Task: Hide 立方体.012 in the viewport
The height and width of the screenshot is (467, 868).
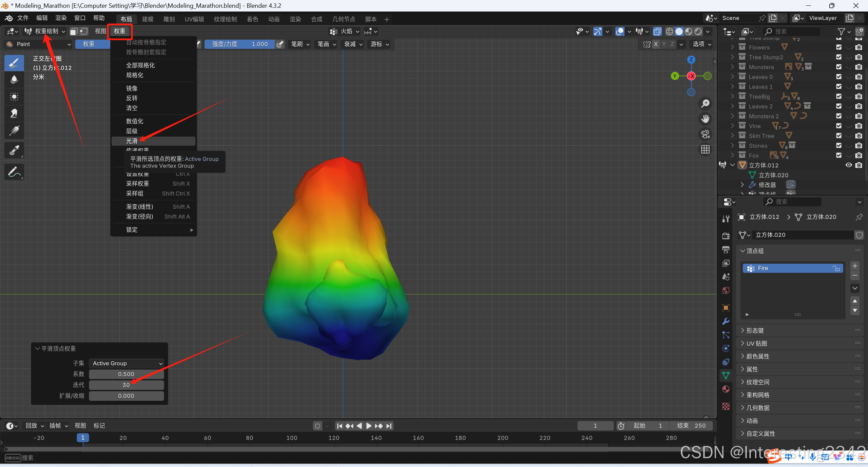Action: pyautogui.click(x=848, y=165)
